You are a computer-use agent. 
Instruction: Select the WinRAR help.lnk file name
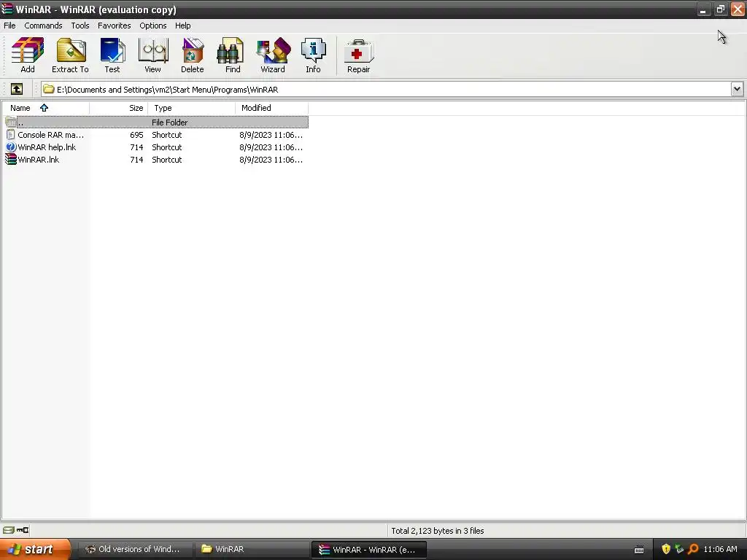pyautogui.click(x=47, y=147)
